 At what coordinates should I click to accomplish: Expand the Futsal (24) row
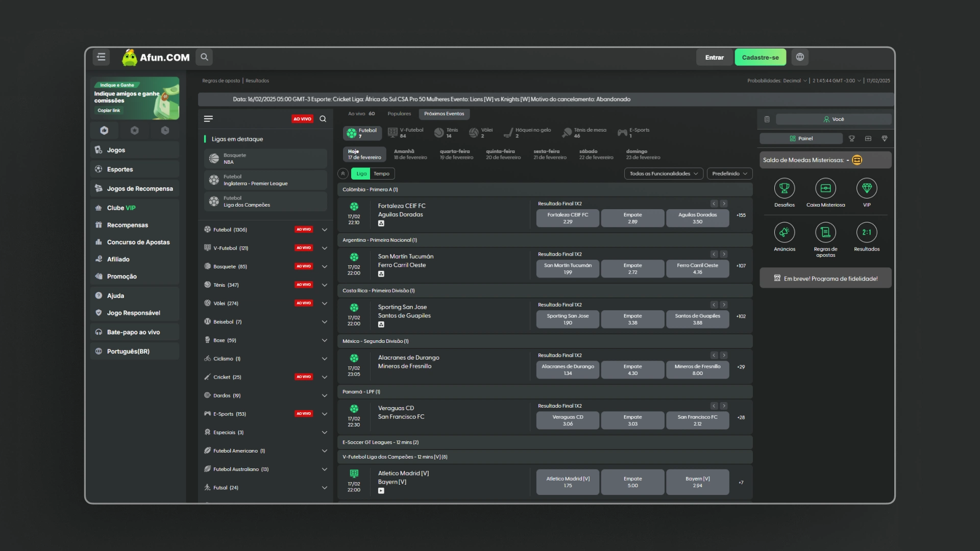265,488
